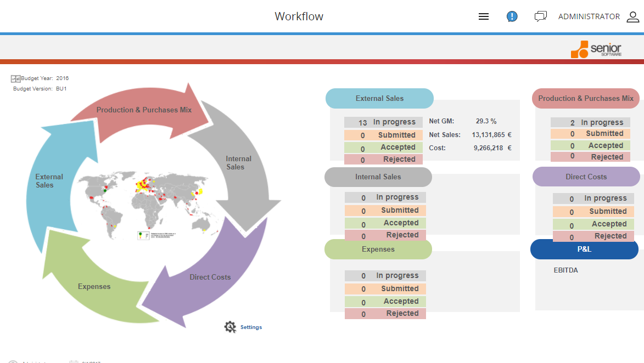Click the legend icon on the world map
Image resolution: width=644 pixels, height=363 pixels.
coord(144,235)
